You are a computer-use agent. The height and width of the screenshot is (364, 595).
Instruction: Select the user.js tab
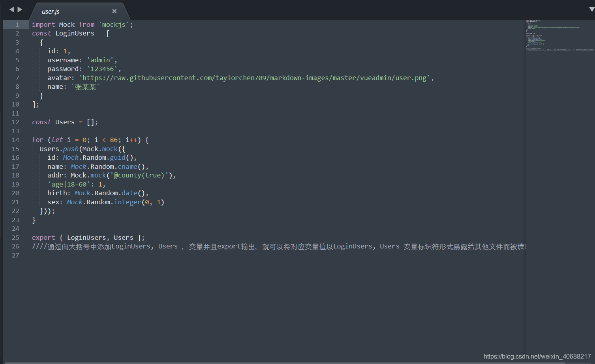51,11
